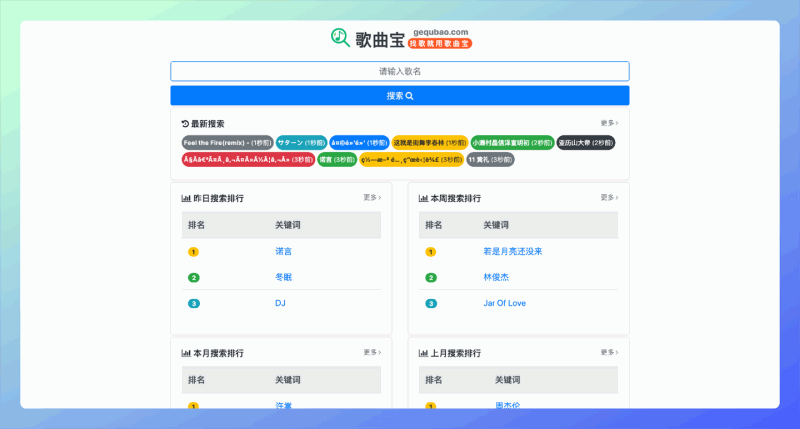Click the 本周搜索排行 heading text
800x429 pixels.
point(456,198)
